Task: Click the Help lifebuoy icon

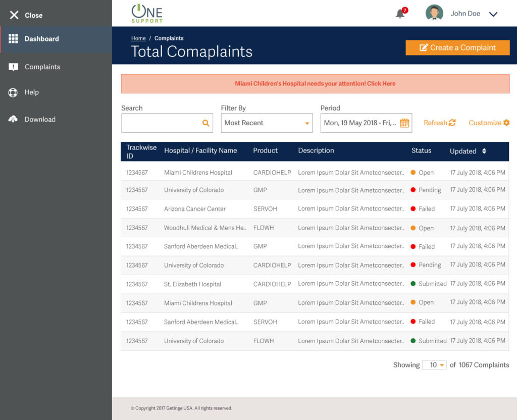Action: click(x=13, y=93)
